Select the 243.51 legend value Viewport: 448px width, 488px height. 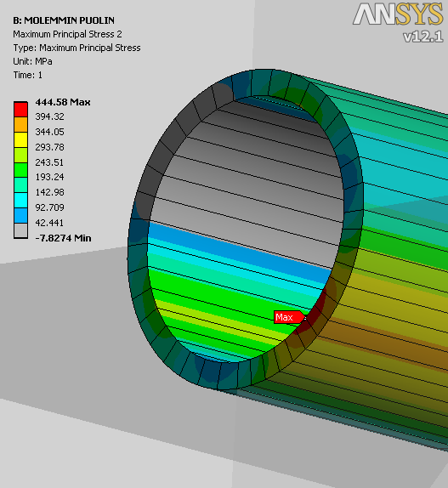tap(49, 162)
